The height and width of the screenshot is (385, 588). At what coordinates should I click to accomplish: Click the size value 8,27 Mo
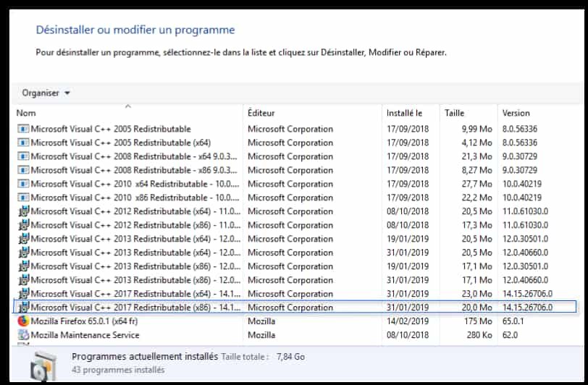click(x=476, y=170)
